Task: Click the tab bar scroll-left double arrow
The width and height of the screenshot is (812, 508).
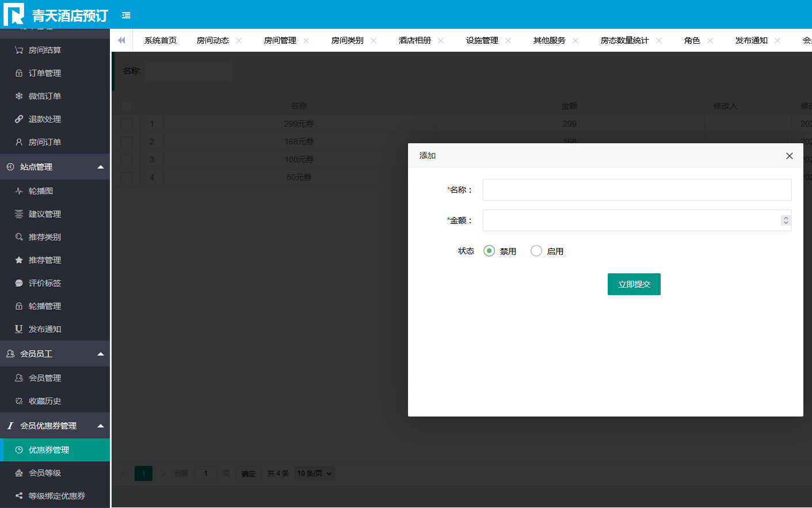Action: coord(121,40)
